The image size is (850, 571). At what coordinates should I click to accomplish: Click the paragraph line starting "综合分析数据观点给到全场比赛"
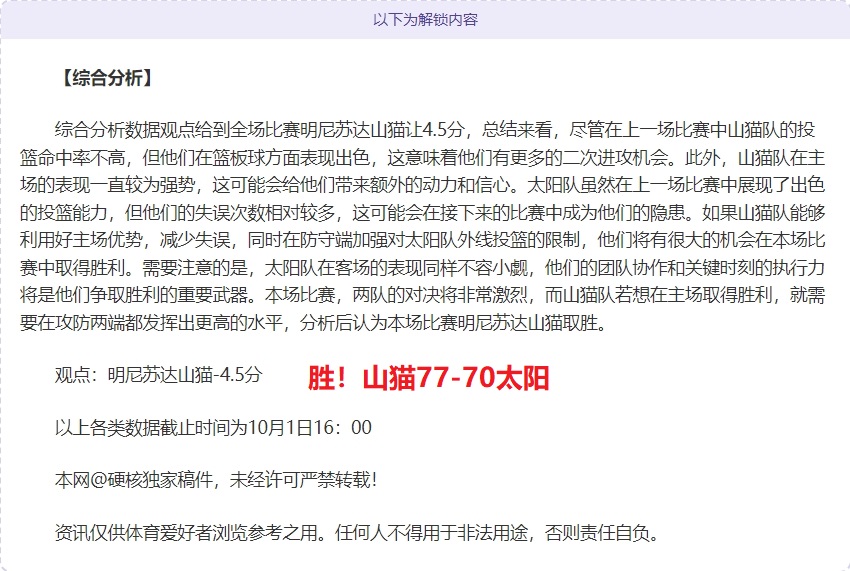tap(435, 130)
